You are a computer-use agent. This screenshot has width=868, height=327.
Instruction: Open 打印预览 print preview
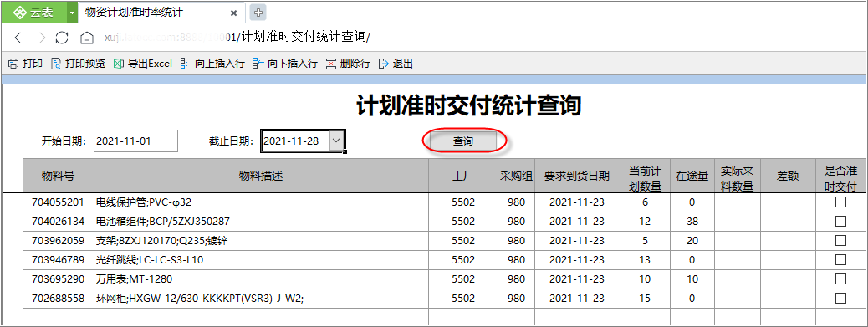pos(78,64)
